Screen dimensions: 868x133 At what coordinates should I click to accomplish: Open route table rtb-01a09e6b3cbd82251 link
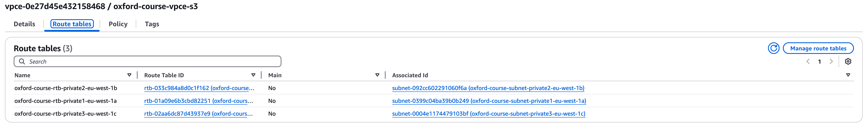tap(198, 101)
